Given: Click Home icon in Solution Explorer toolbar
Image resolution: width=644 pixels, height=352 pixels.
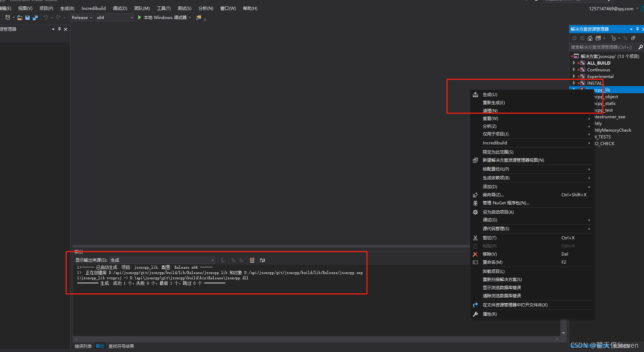Looking at the screenshot, I should tap(590, 38).
